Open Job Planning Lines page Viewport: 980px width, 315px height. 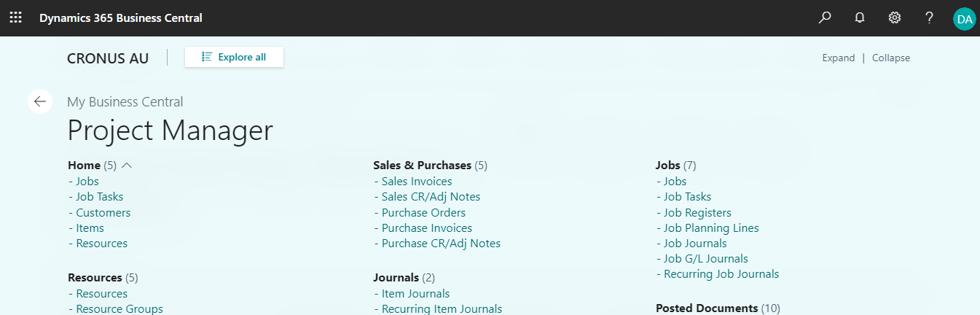coord(710,228)
